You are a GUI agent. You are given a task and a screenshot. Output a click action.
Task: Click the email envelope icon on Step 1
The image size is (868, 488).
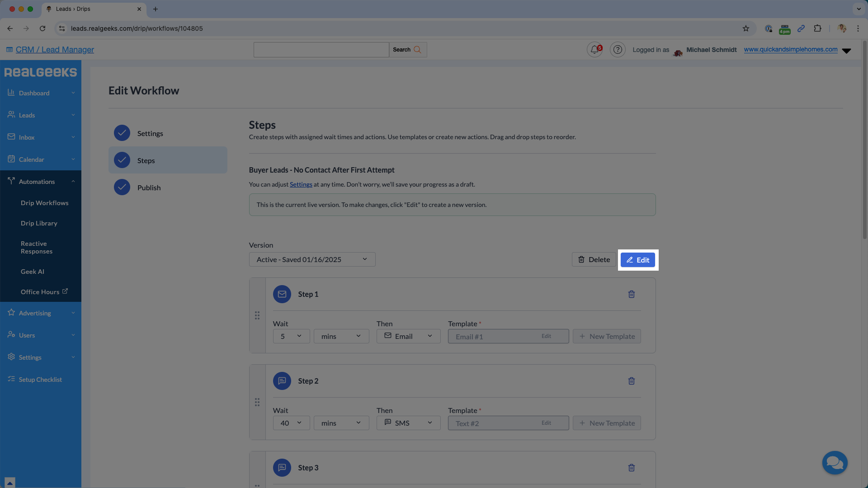point(282,294)
